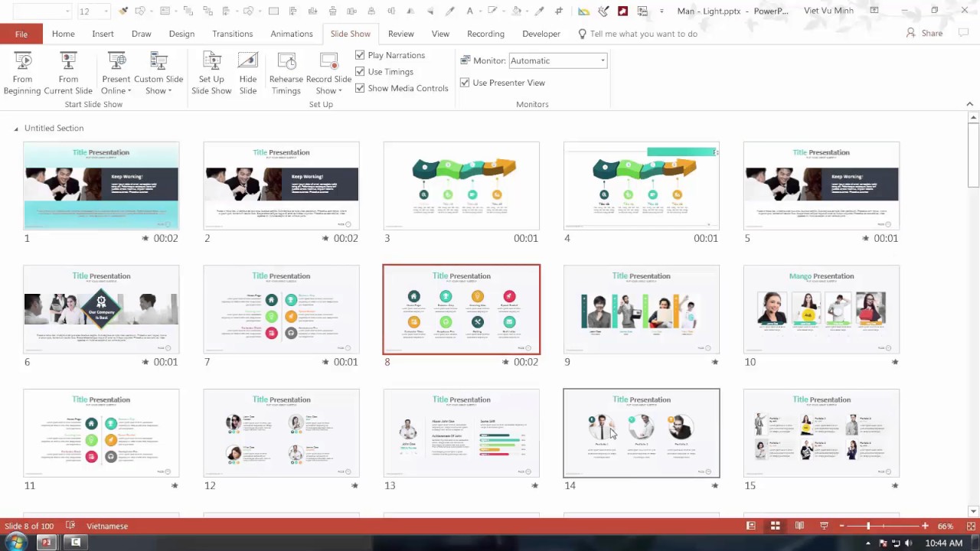This screenshot has height=551, width=980.
Task: Uncheck the Use Timings checkbox
Action: 360,71
